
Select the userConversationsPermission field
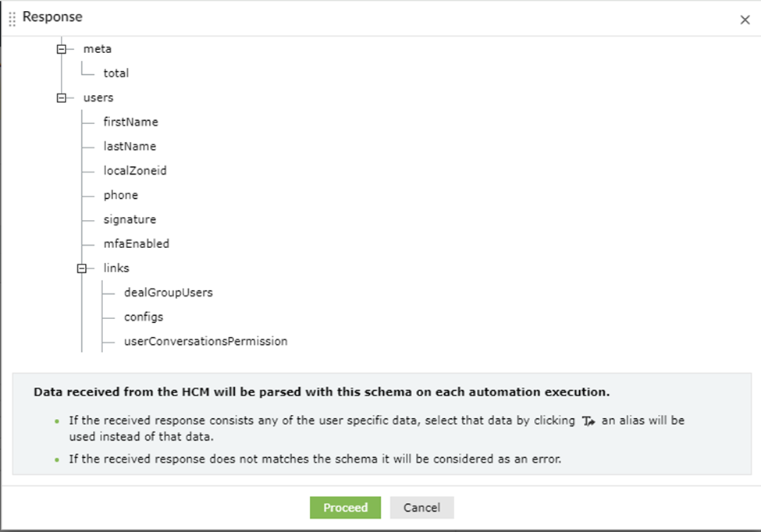pos(205,342)
